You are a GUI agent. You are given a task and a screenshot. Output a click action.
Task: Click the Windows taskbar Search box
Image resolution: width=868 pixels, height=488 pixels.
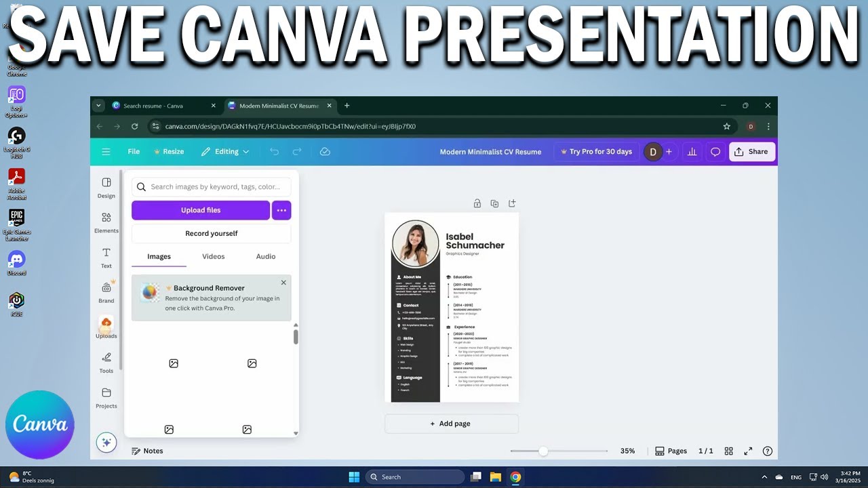(x=416, y=477)
